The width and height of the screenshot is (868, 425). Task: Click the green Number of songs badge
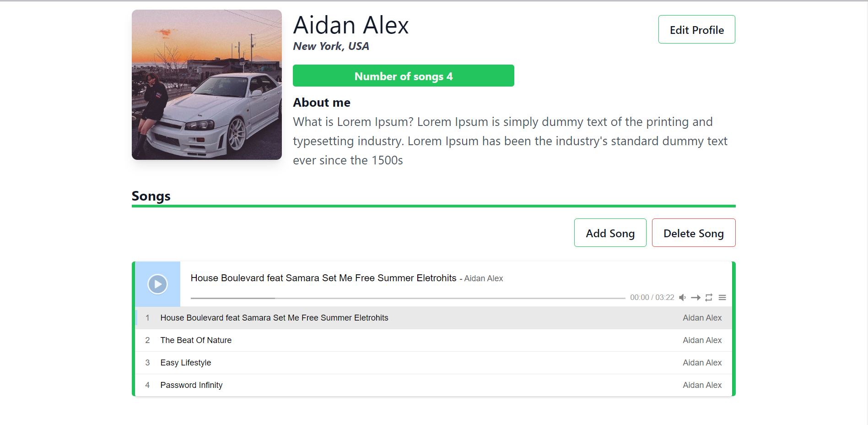403,76
